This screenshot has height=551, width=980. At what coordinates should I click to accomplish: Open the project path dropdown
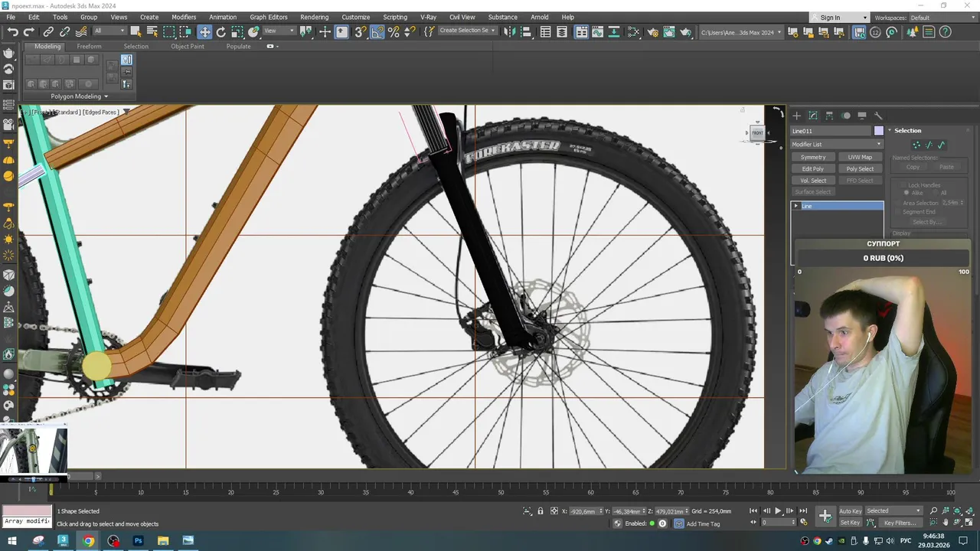point(742,32)
